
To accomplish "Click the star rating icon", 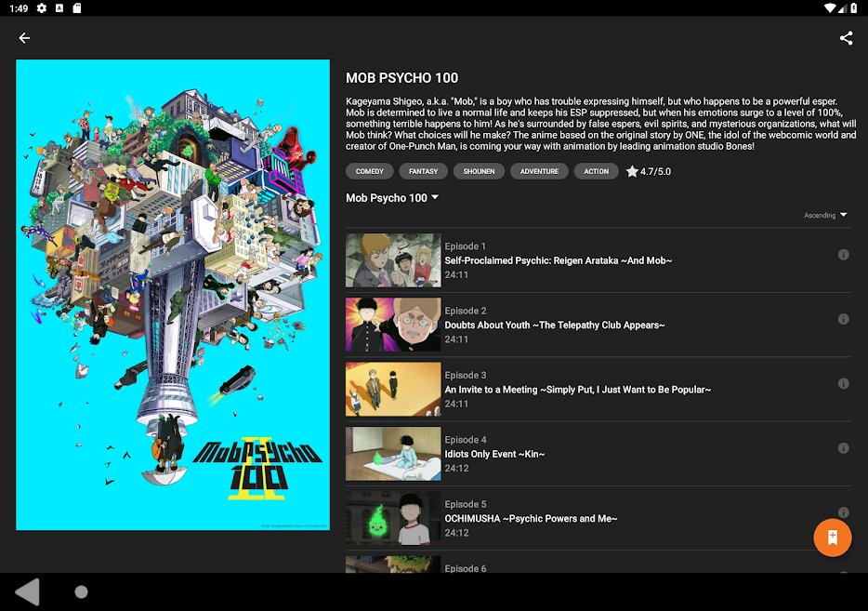I will (632, 171).
